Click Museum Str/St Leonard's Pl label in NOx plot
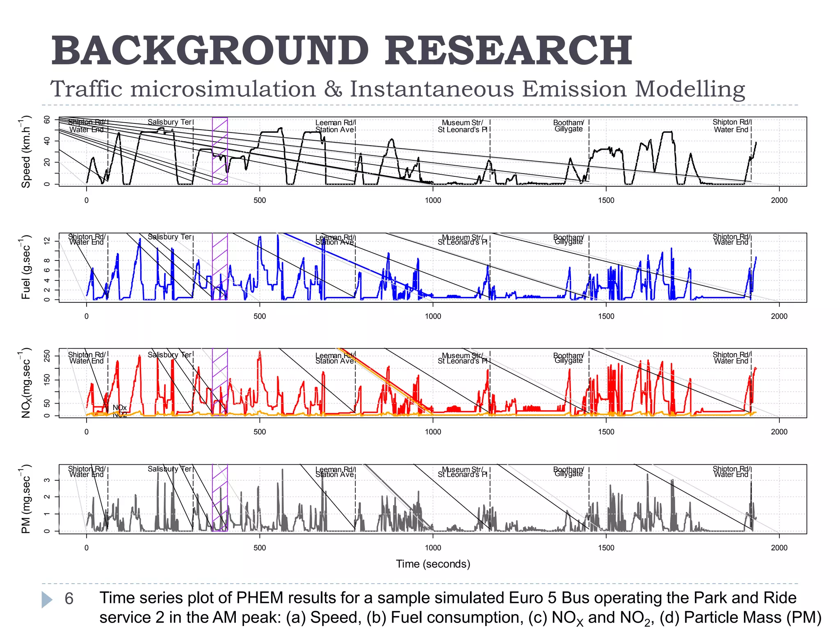This screenshot has height=630, width=840. (x=463, y=358)
